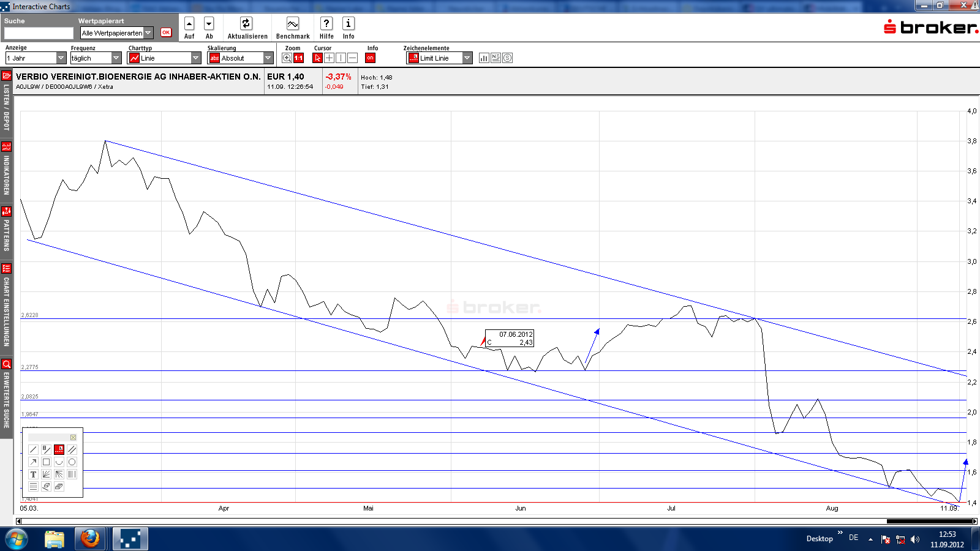Open the Indikatoren side tab
980x551 pixels.
pyautogui.click(x=7, y=169)
